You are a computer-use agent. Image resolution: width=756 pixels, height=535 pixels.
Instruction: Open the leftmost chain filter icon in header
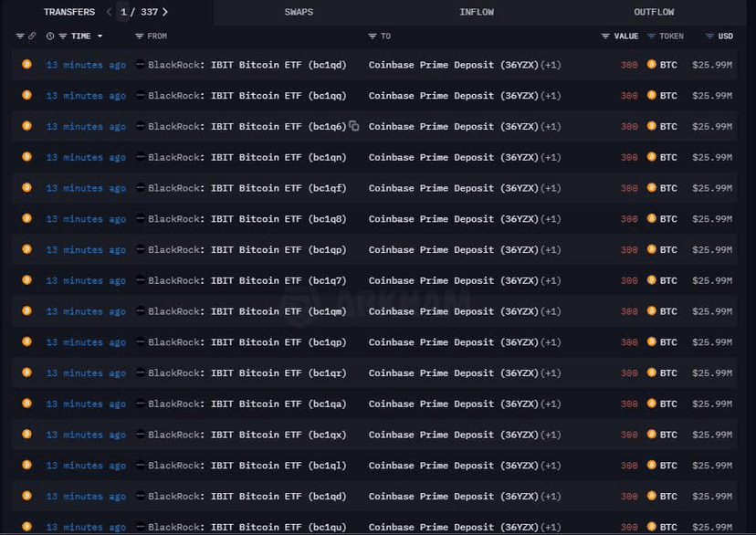[x=20, y=37]
